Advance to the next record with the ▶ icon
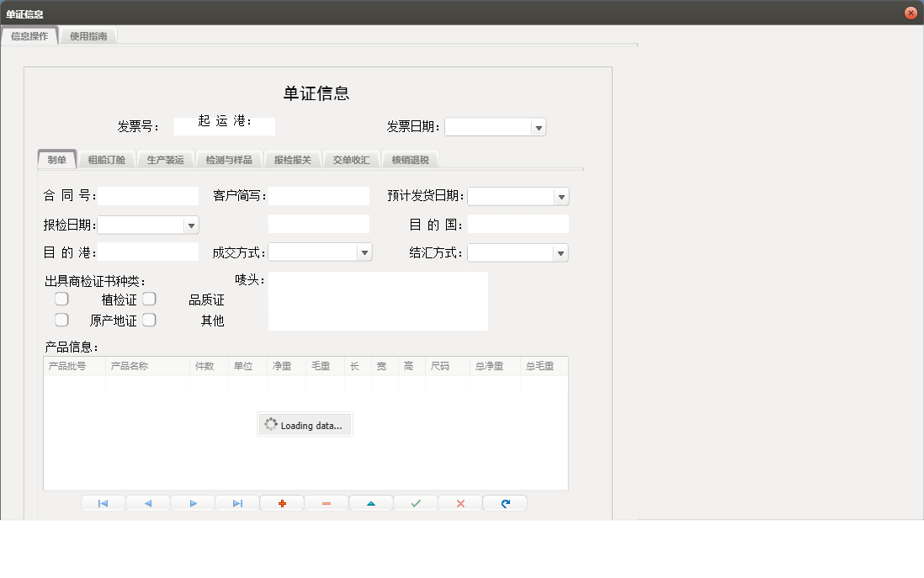Viewport: 924px width, 578px height. click(x=192, y=502)
